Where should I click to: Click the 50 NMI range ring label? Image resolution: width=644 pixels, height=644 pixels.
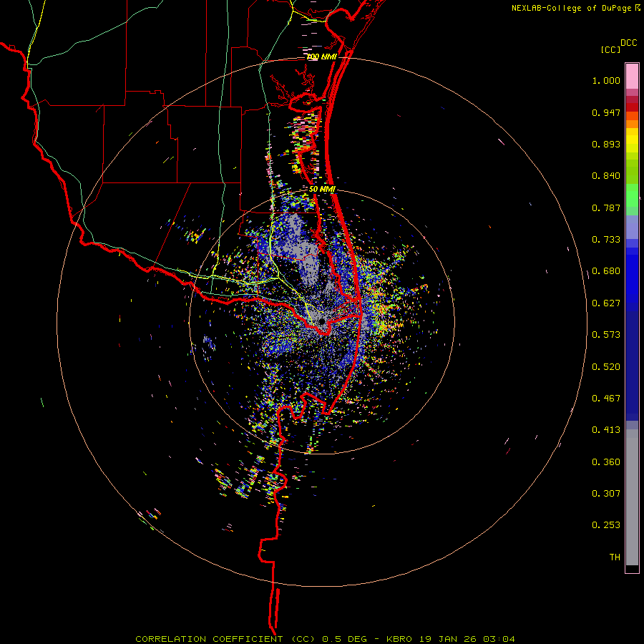[323, 190]
